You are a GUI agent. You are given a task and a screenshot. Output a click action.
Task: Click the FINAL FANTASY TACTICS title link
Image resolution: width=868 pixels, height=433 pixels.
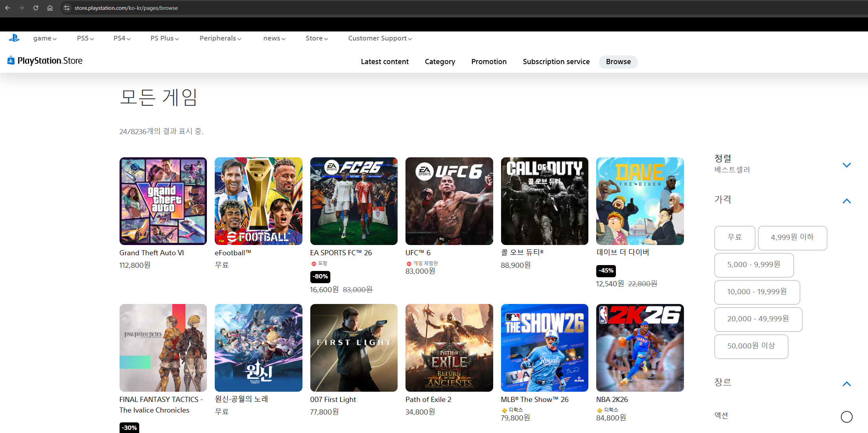tap(161, 405)
